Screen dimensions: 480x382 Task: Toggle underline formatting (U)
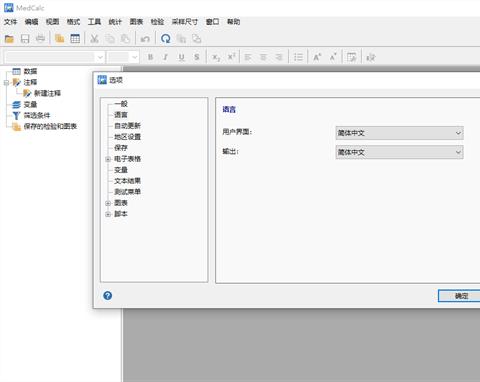(181, 57)
